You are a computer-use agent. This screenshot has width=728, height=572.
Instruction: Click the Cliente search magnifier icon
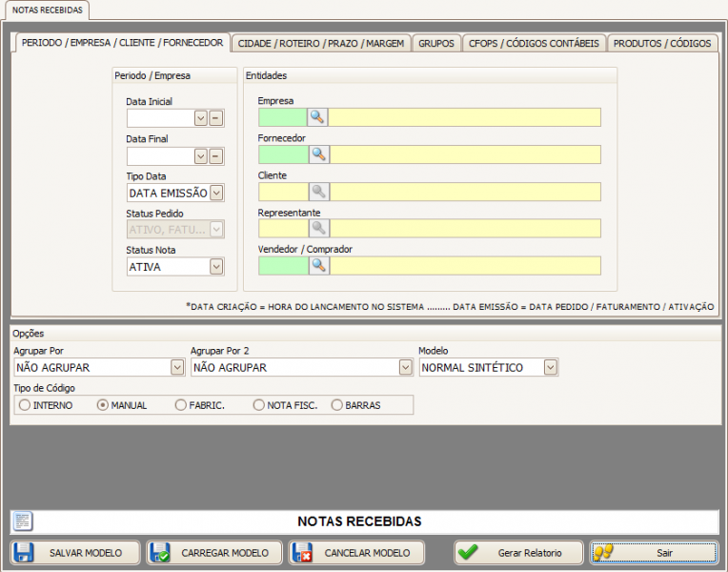pyautogui.click(x=317, y=192)
